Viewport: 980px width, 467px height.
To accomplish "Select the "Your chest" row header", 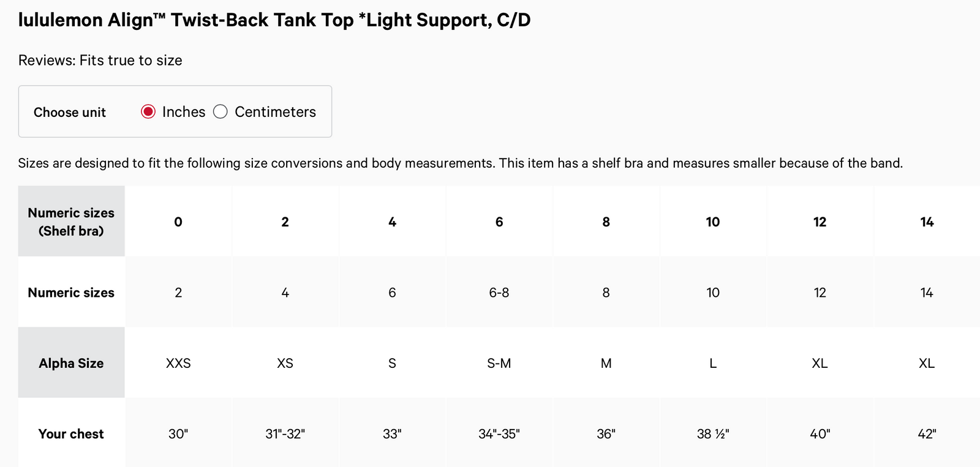I will pos(71,434).
